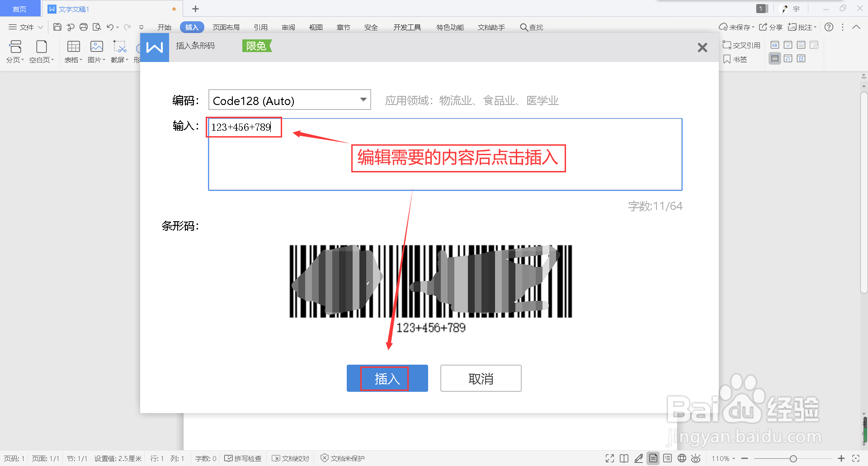Select page layout view icon
Viewport: 868px width, 466px height.
click(x=653, y=458)
